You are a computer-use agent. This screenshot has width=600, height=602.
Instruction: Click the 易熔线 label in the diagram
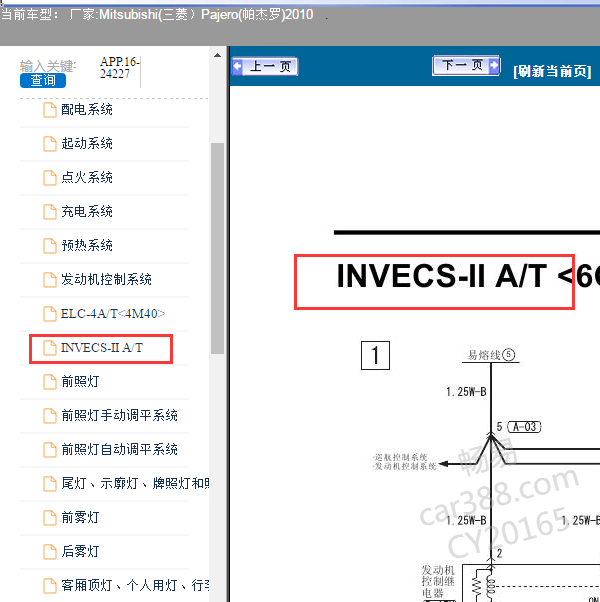[x=491, y=355]
